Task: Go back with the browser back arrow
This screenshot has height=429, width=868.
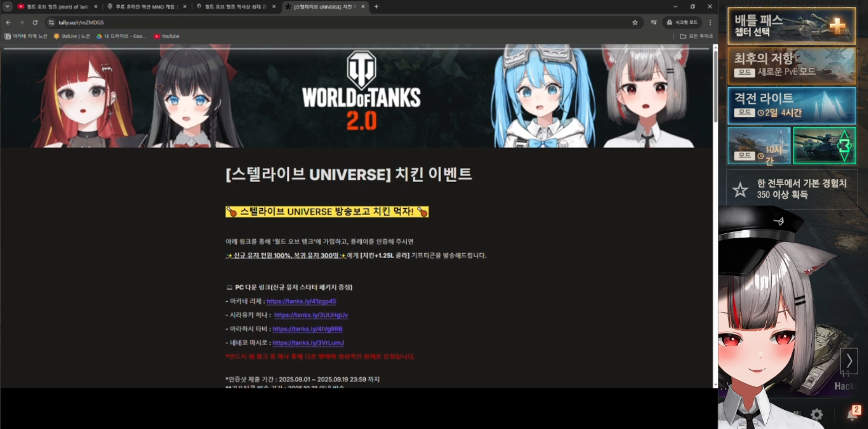Action: click(8, 22)
